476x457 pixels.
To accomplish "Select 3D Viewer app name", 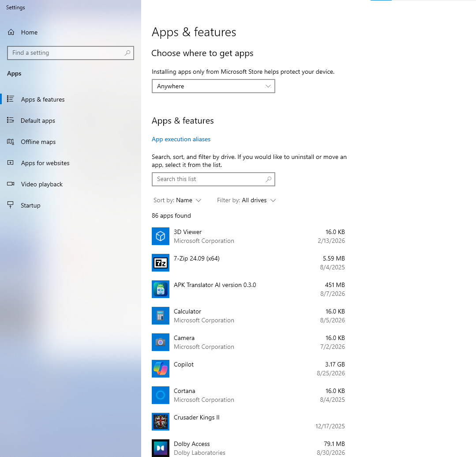I will click(x=187, y=232).
